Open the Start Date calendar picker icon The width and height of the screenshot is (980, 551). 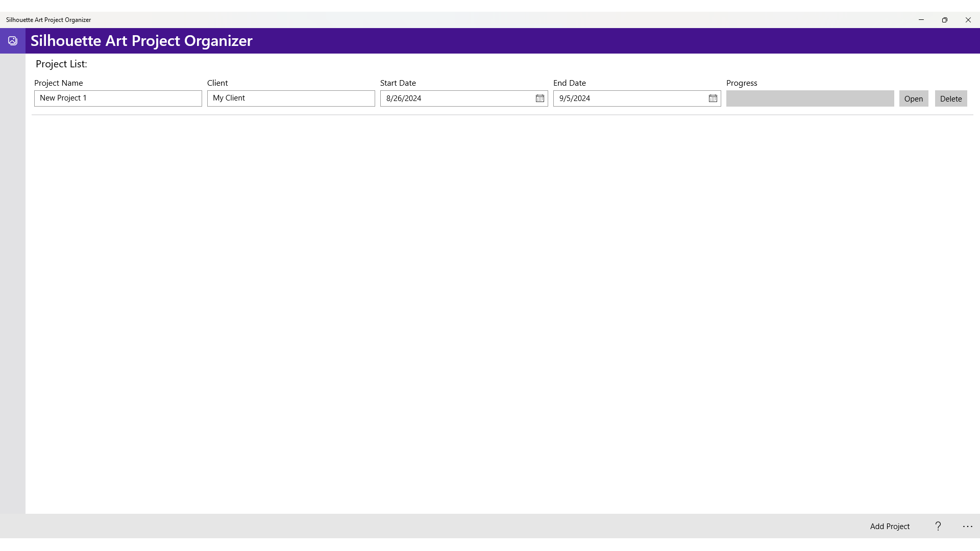540,98
